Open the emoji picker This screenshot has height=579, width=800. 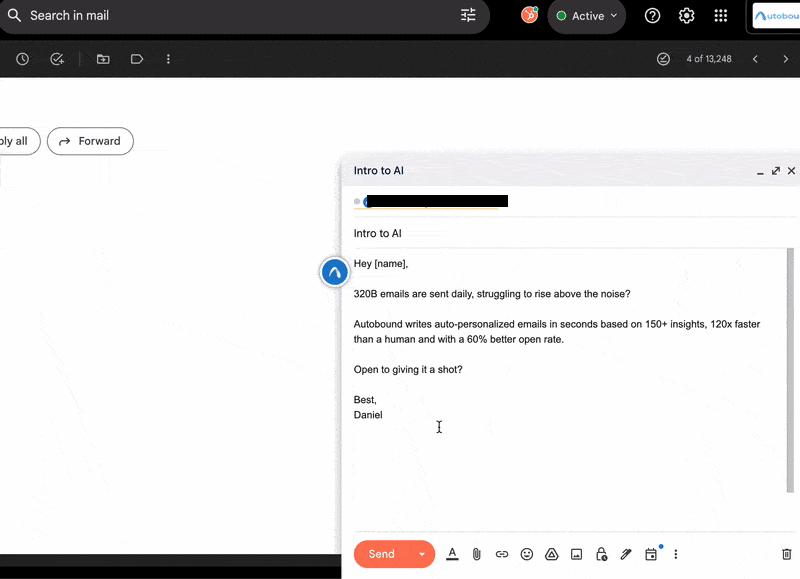pyautogui.click(x=527, y=554)
